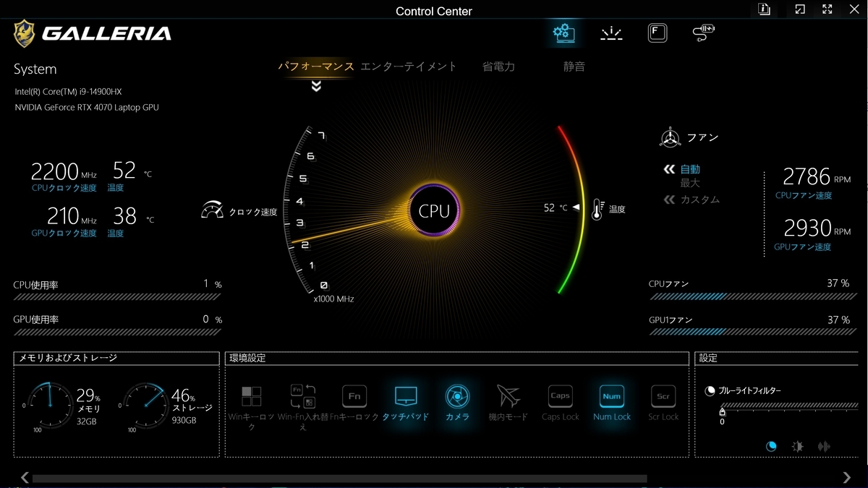Click the CPU使用率 usage bar
The height and width of the screenshot is (488, 868).
116,296
